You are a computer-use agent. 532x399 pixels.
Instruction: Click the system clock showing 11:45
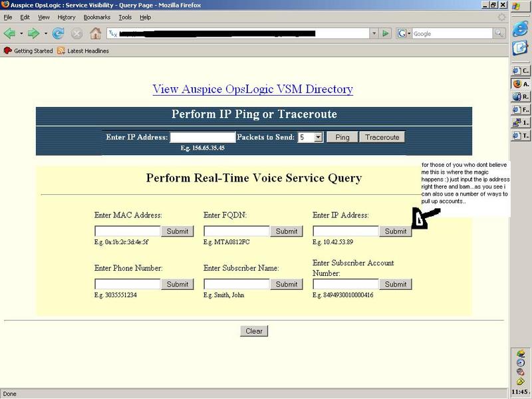click(x=521, y=392)
